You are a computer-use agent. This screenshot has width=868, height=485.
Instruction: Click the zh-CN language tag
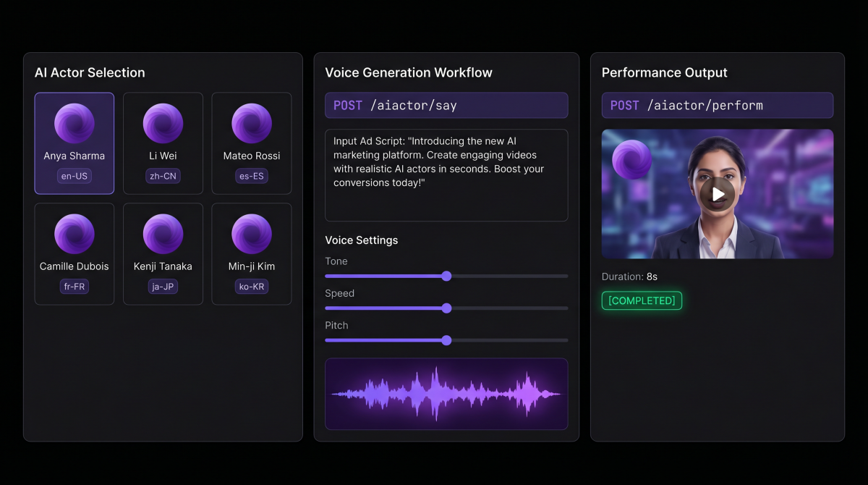[163, 176]
